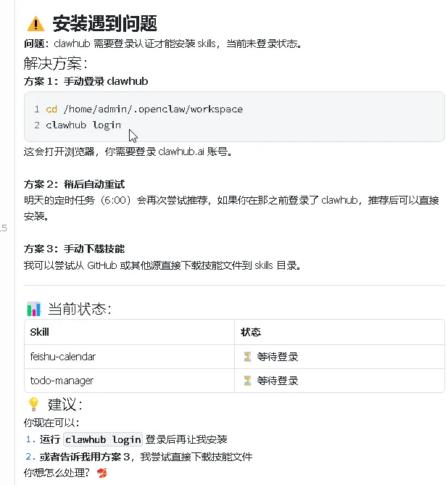Click the warning triangle icon in heading

pyautogui.click(x=34, y=25)
